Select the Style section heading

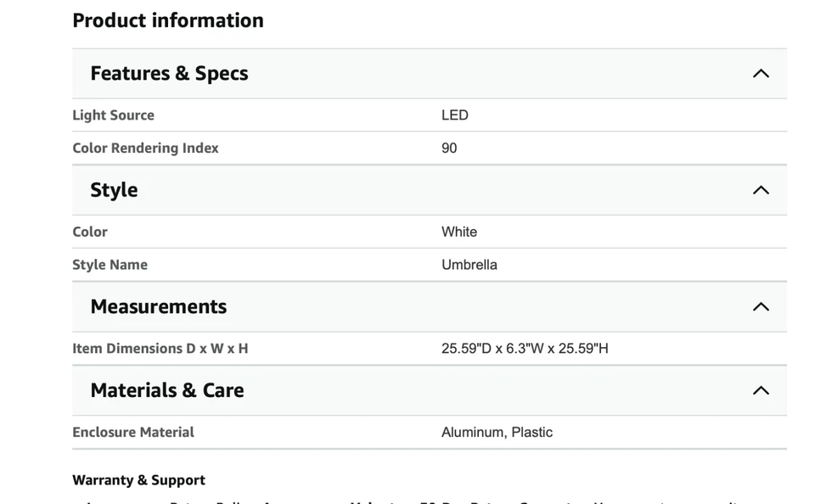[x=114, y=190]
